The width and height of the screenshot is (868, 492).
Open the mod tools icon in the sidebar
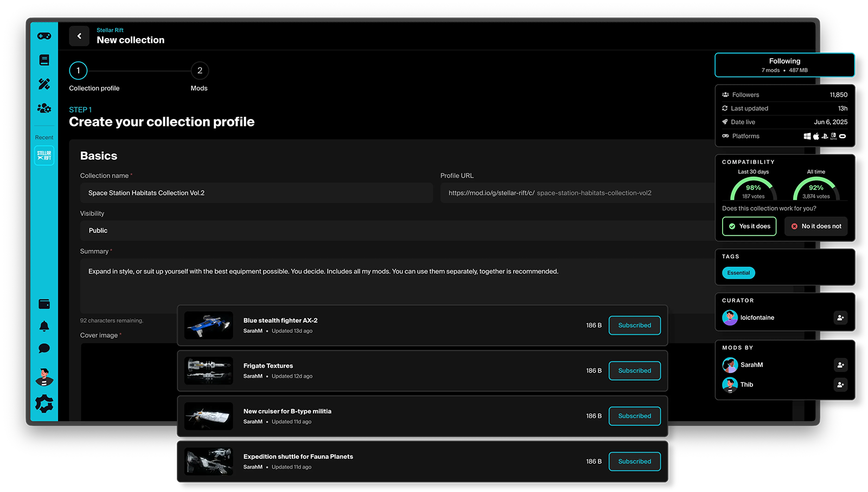(x=44, y=84)
